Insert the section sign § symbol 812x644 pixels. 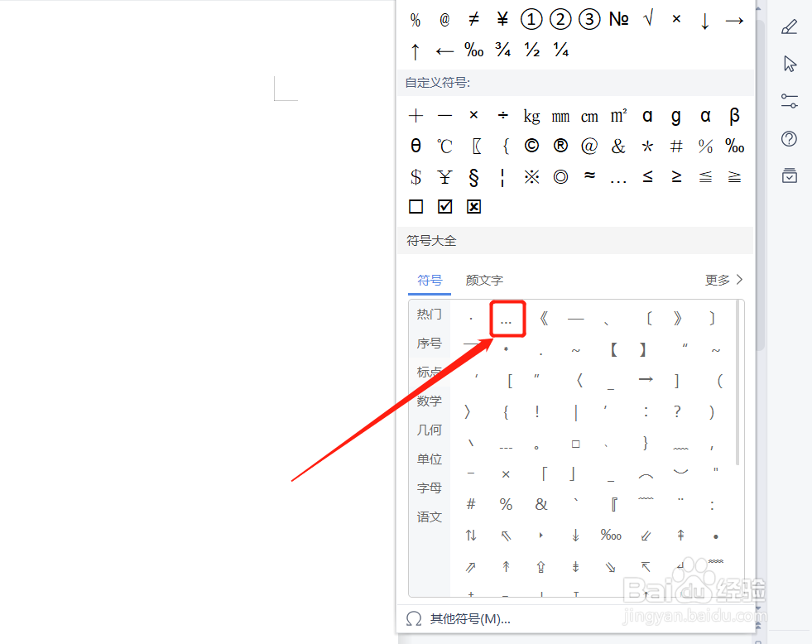(x=473, y=177)
